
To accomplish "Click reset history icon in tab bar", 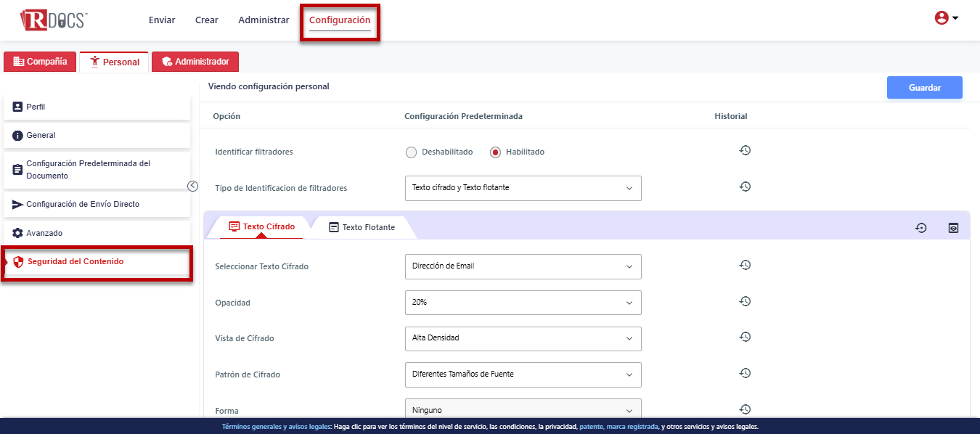I will coord(920,228).
